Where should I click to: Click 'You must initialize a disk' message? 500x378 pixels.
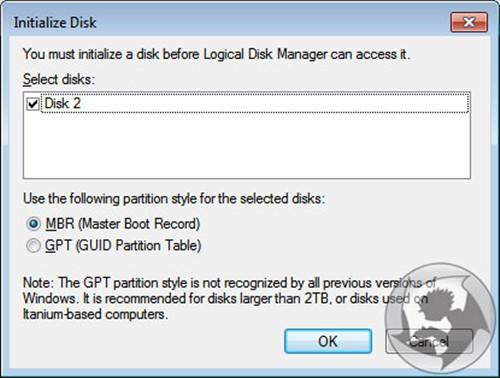click(216, 54)
